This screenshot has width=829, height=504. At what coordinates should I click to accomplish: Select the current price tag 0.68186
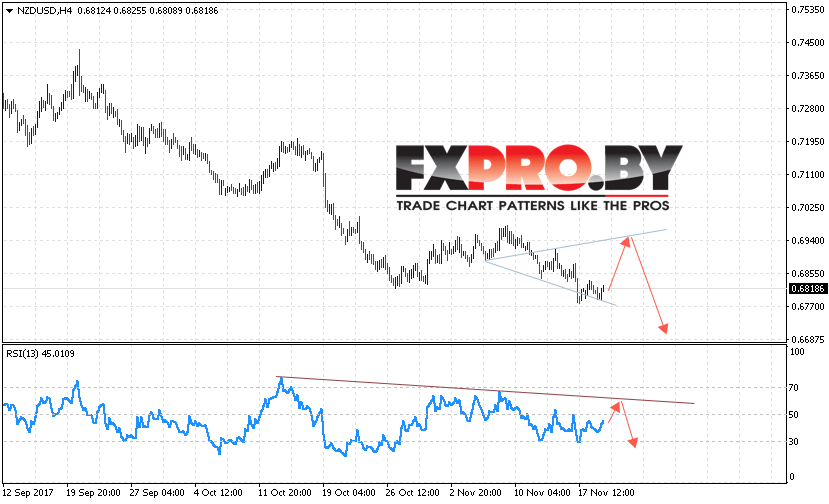[x=807, y=289]
